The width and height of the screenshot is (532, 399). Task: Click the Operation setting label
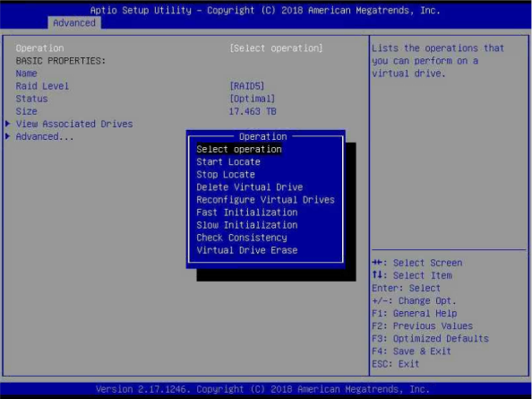(39, 48)
